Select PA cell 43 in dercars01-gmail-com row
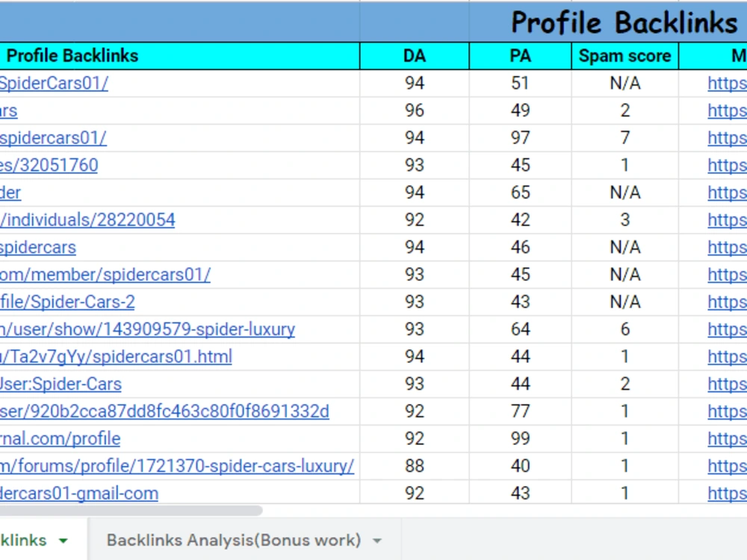This screenshot has width=747, height=560. 520,494
